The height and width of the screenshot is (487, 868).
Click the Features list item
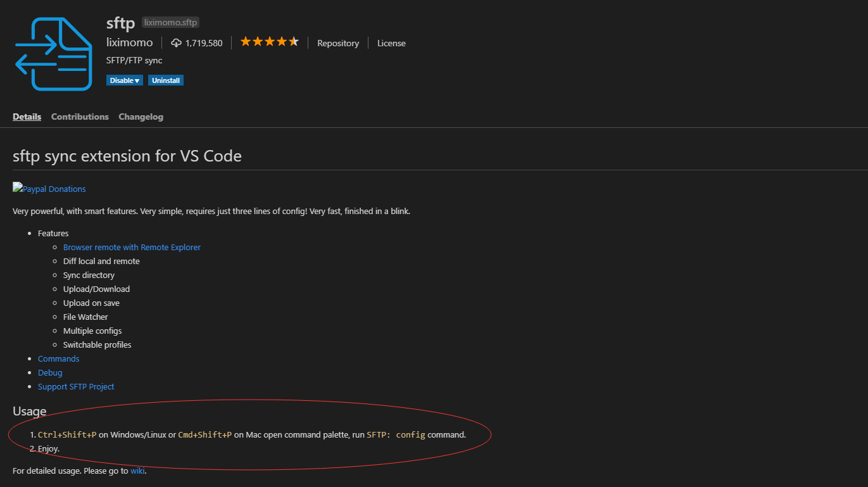click(x=53, y=233)
